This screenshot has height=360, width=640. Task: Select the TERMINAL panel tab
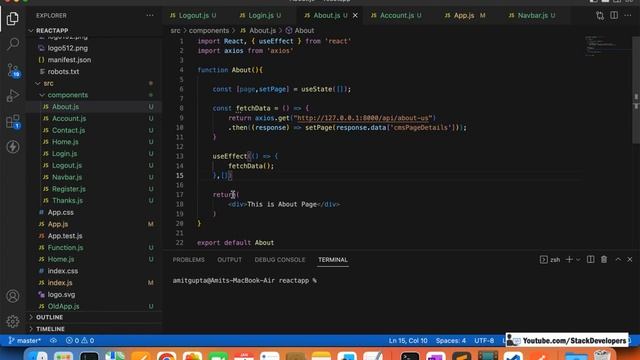(x=333, y=260)
